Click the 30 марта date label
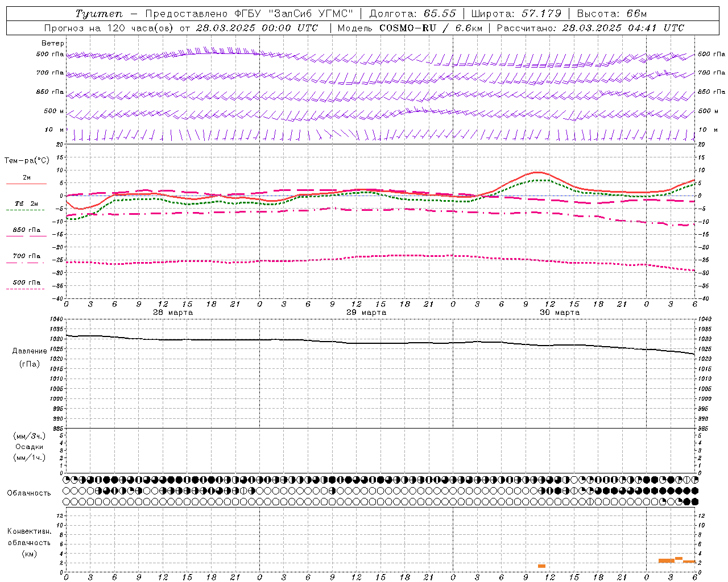This screenshot has width=728, height=582. click(560, 313)
